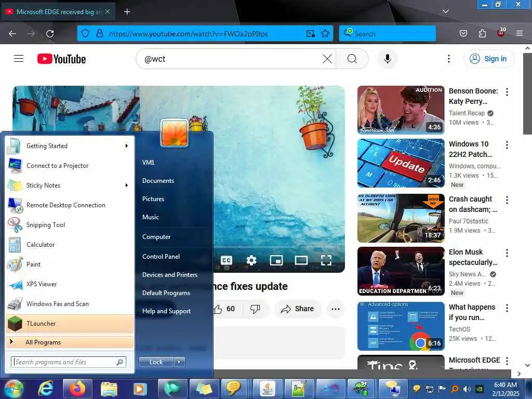Open Control Panel from Start menu

pos(161,257)
